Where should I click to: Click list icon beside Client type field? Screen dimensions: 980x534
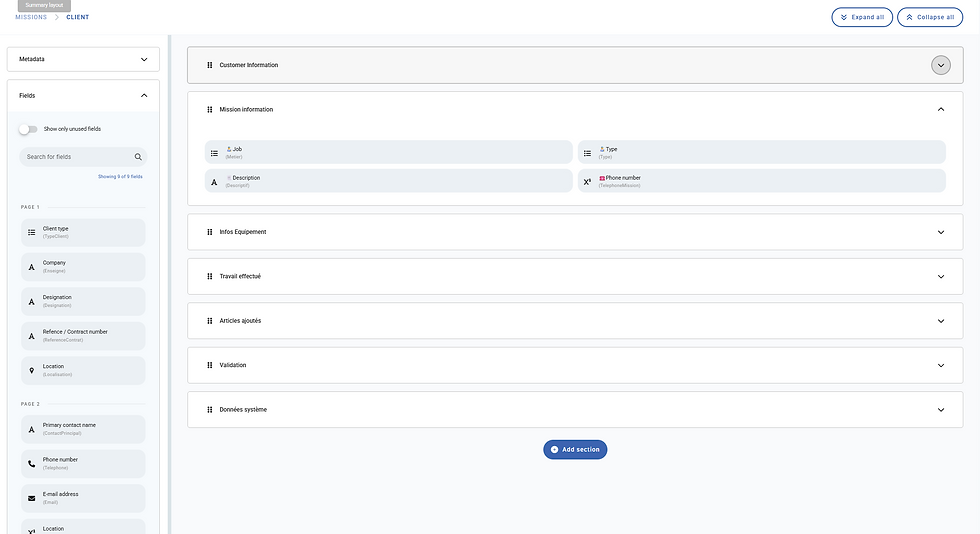(31, 233)
